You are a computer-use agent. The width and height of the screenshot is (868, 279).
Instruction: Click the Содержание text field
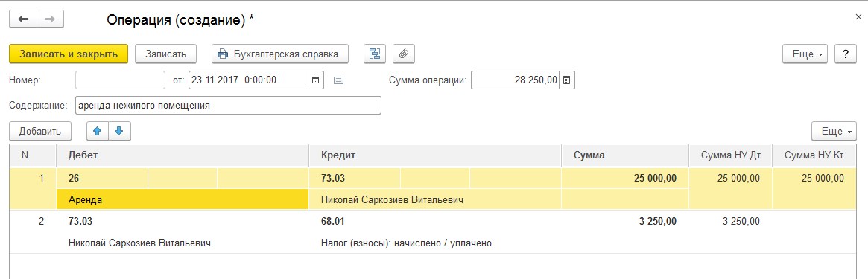(228, 105)
